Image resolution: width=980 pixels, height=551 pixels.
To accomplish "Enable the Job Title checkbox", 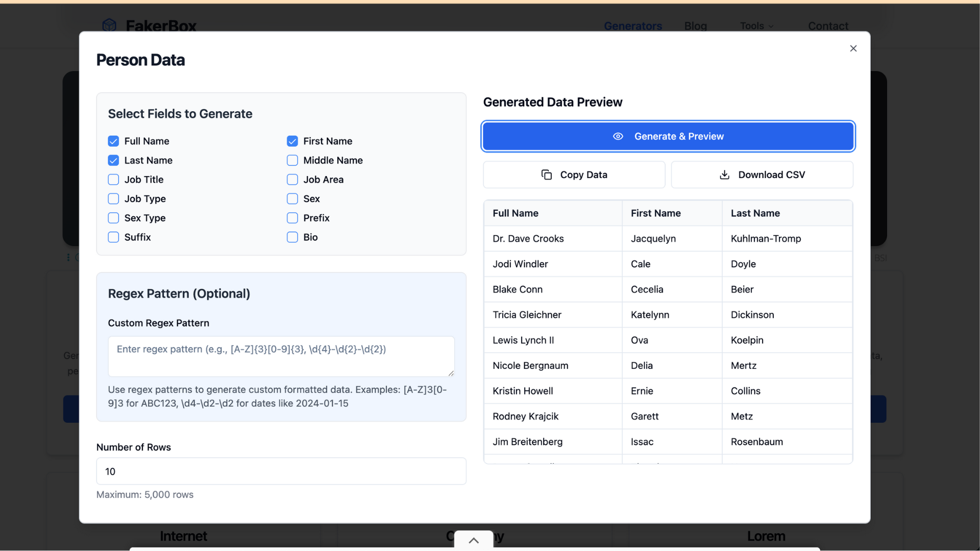I will (113, 180).
